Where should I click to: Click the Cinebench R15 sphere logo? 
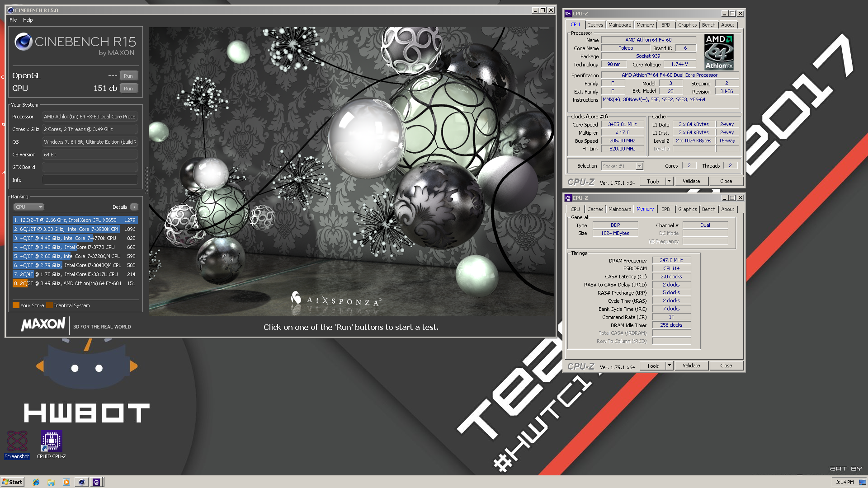24,42
